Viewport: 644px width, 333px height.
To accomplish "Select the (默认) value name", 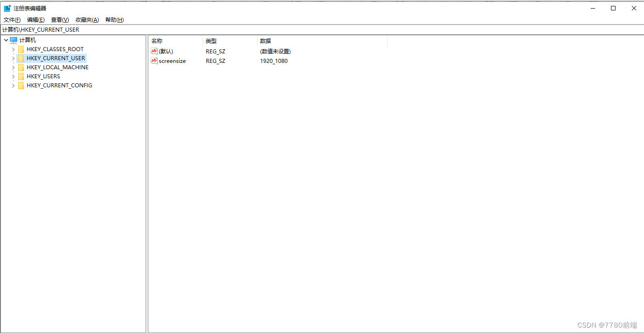I will 166,52.
